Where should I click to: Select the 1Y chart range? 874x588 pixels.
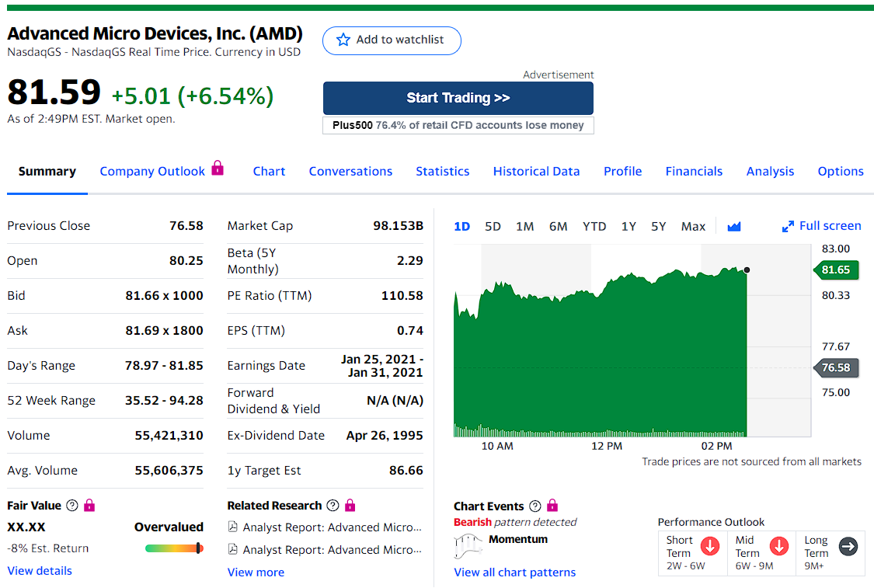pyautogui.click(x=629, y=226)
